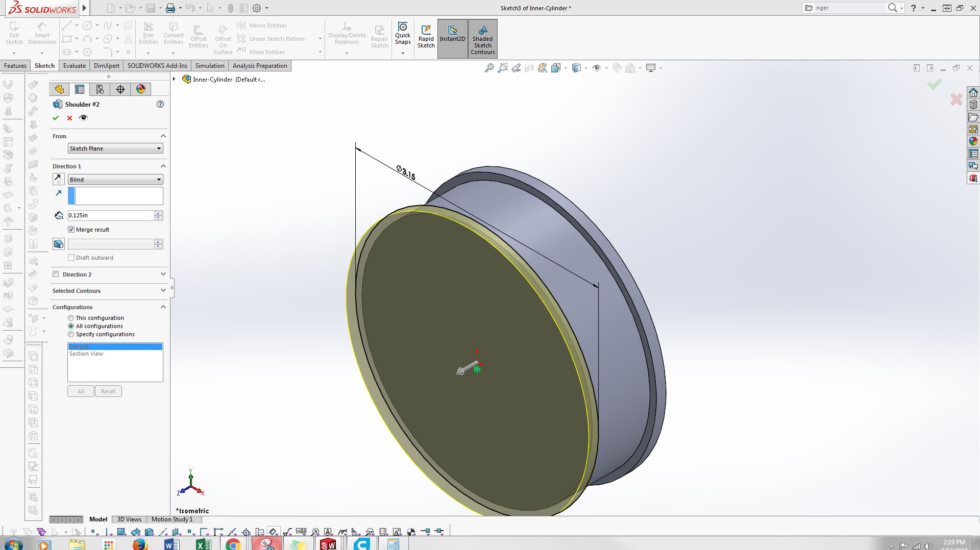980x550 pixels.
Task: Confirm sketch with corner green checkmark
Action: click(935, 84)
